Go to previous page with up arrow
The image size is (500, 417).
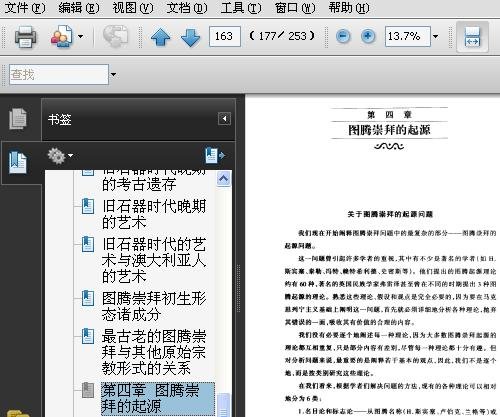click(x=161, y=37)
